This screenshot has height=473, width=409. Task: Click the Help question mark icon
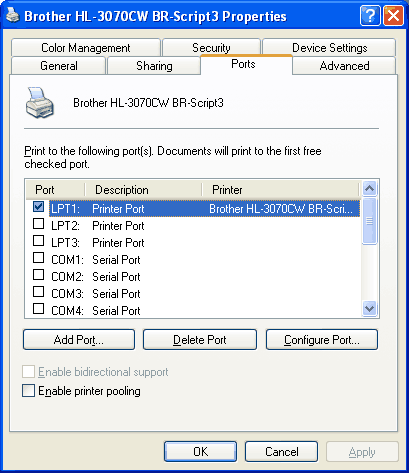pos(370,16)
